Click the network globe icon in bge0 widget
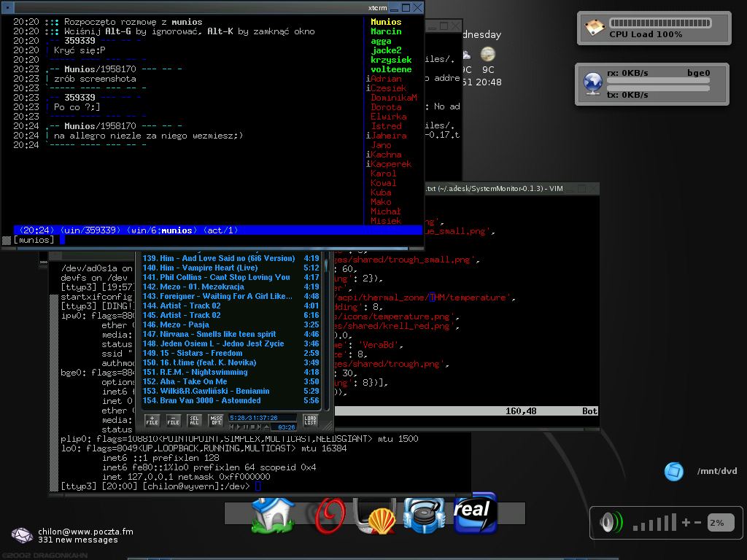The height and width of the screenshot is (560, 747). [x=592, y=84]
